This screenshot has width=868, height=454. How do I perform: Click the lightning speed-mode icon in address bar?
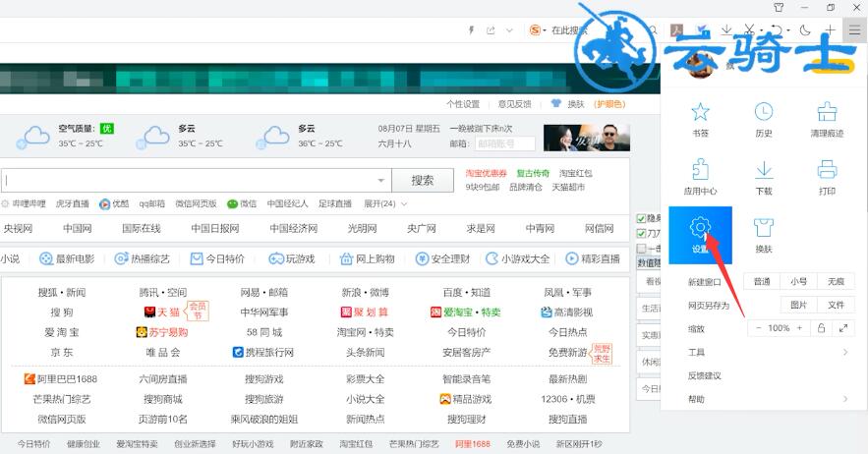click(x=471, y=30)
